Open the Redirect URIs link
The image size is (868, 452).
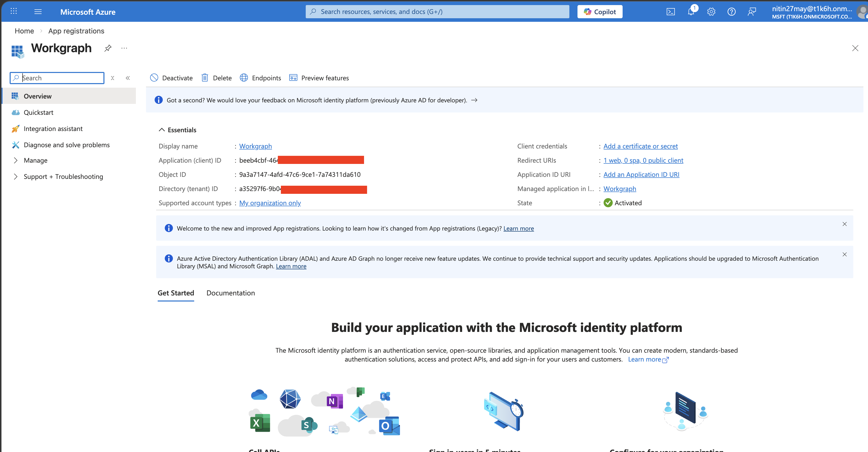pos(643,160)
